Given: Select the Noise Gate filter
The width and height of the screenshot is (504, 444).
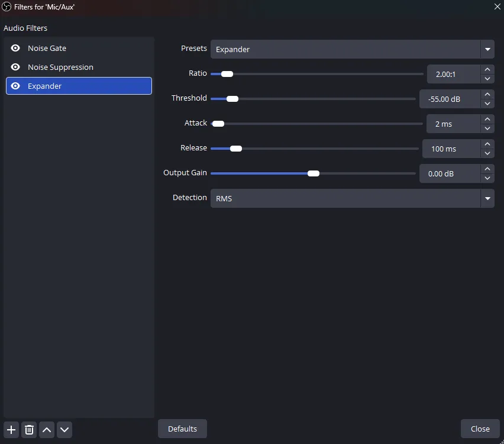Looking at the screenshot, I should pyautogui.click(x=47, y=49).
